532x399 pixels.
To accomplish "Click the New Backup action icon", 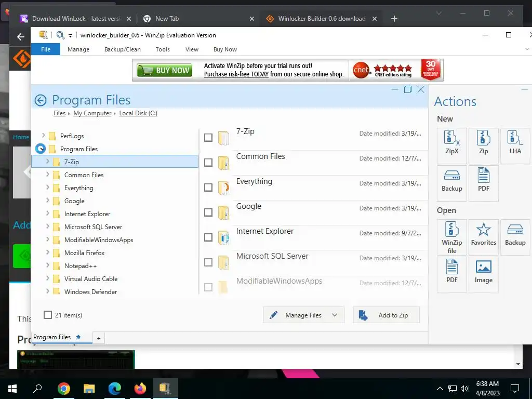I will 451,183.
